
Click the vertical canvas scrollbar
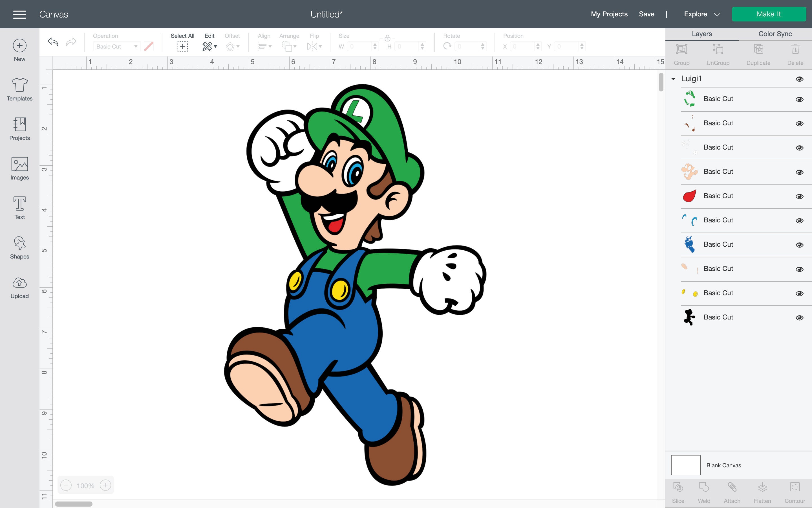661,82
